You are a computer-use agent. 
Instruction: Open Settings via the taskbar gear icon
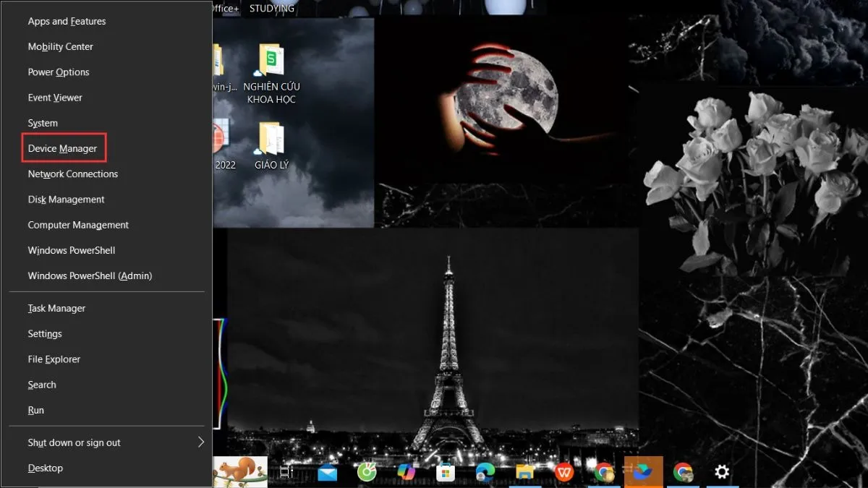pos(721,471)
